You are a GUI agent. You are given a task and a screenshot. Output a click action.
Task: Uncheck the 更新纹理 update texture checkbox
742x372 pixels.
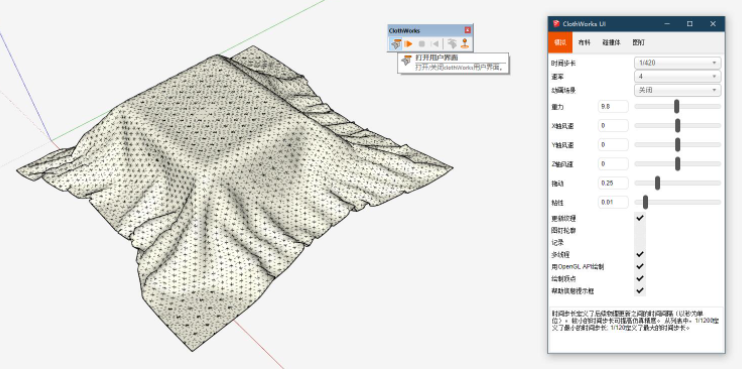click(640, 218)
